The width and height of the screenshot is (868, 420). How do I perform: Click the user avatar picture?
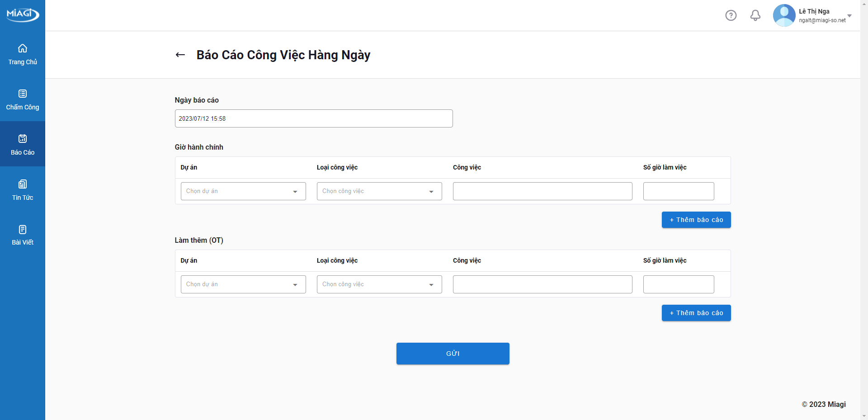click(784, 15)
